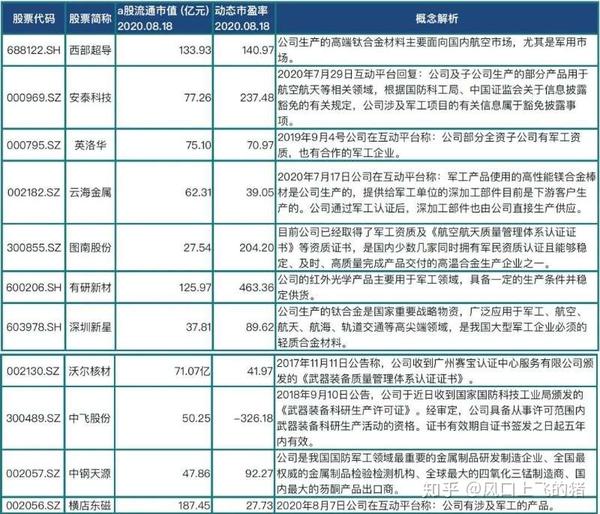
Task: Select stock name 深圳新星
Action: 90,327
